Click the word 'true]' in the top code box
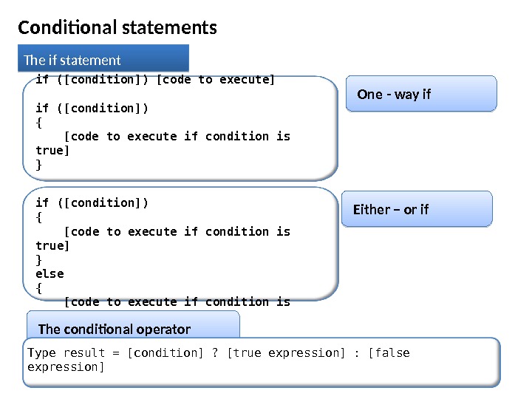Viewport: 532px width, 399px height. tap(52, 151)
